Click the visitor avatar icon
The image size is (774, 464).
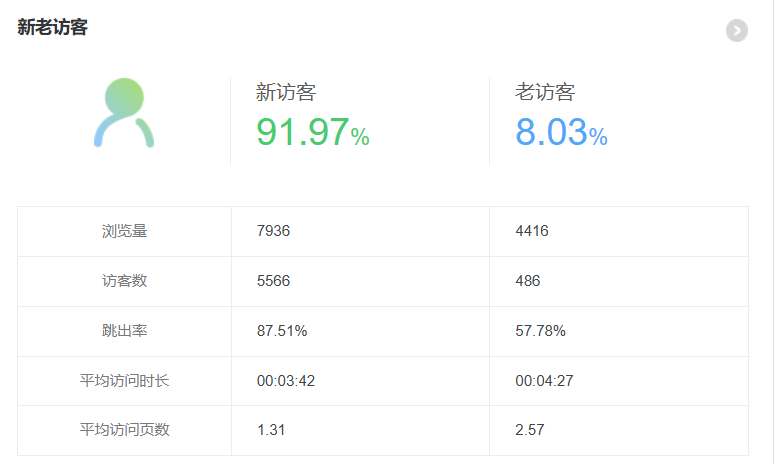(x=124, y=113)
